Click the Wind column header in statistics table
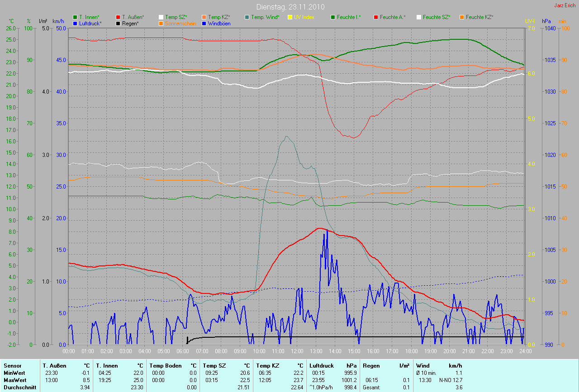Screen dimensions: 579x392 pos(422,365)
